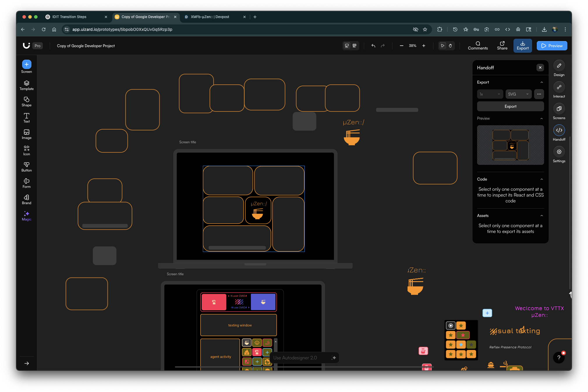Image resolution: width=588 pixels, height=392 pixels.
Task: Open the Shape tool in sidebar
Action: coord(26,101)
